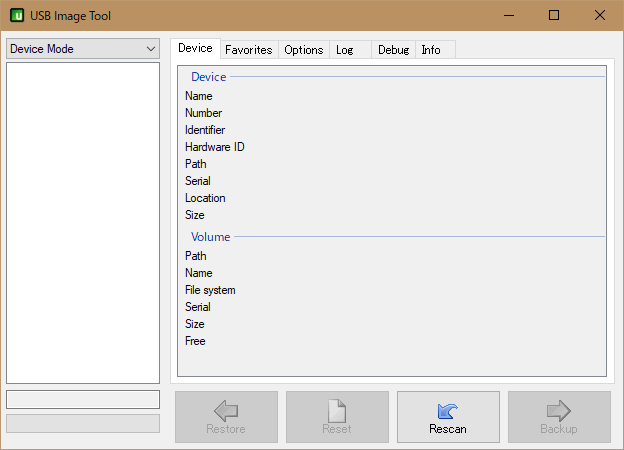The image size is (624, 450).
Task: Click the lower progress bar under device list
Action: tap(82, 423)
